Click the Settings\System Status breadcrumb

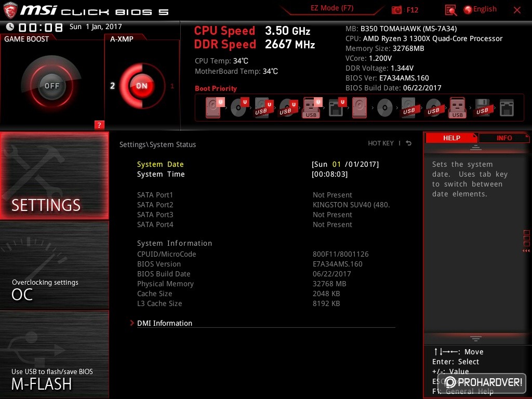(157, 144)
